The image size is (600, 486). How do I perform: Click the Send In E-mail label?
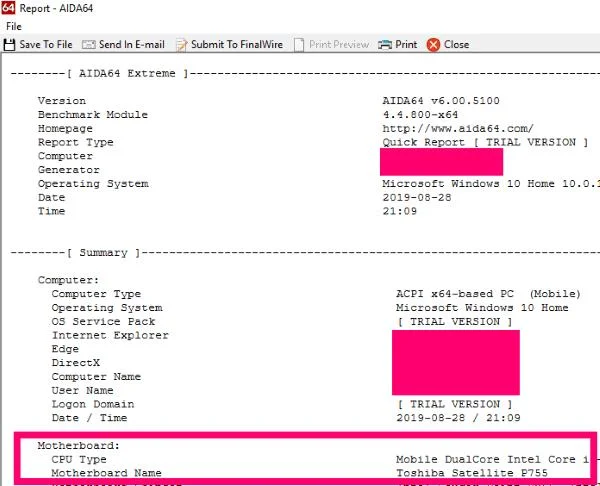132,44
